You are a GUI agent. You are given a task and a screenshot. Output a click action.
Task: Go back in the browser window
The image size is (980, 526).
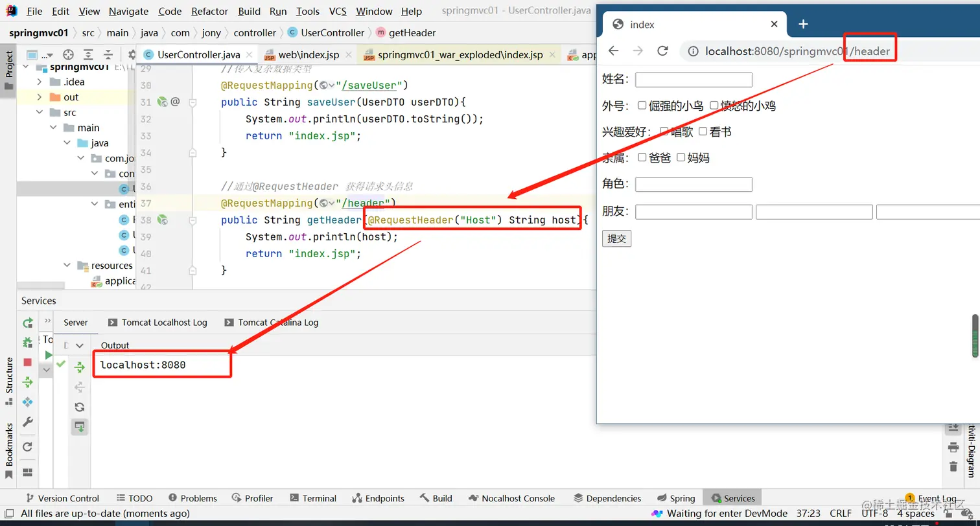(613, 51)
